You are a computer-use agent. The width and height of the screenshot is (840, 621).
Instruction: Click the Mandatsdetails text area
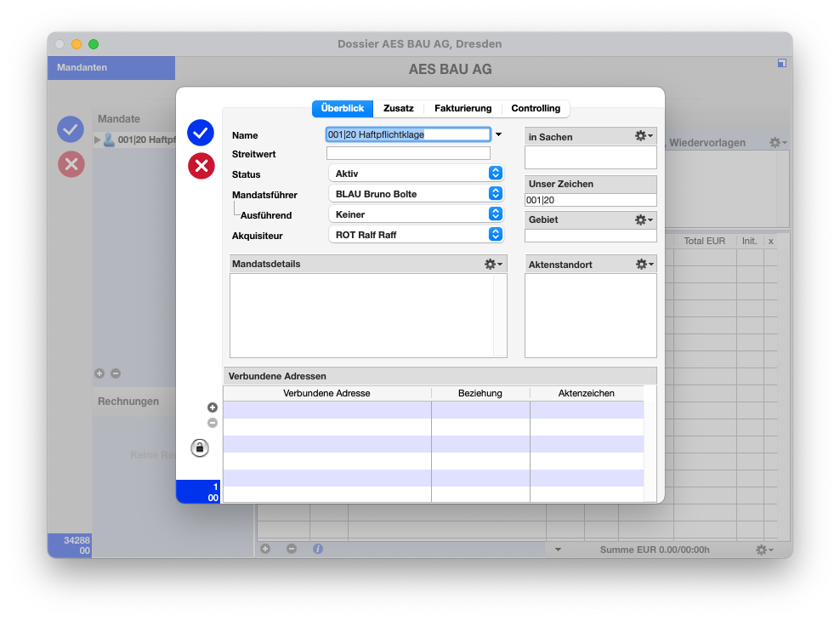coord(362,315)
